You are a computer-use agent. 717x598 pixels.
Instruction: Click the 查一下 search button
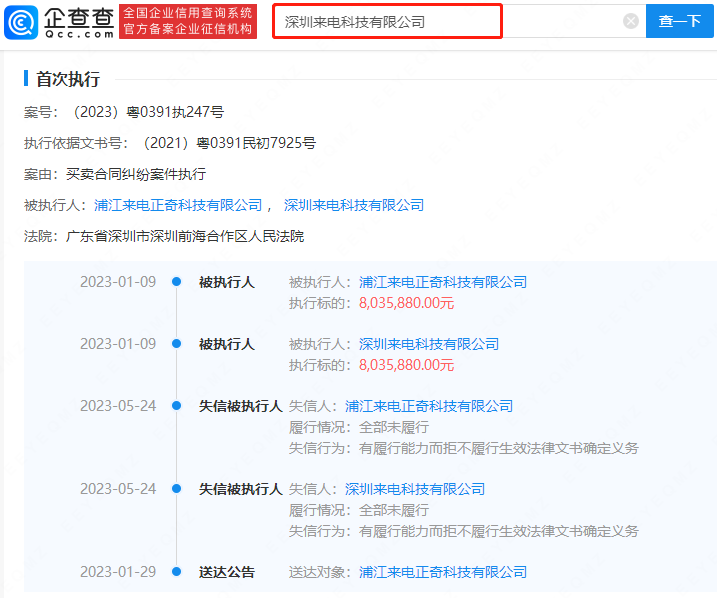tap(680, 21)
